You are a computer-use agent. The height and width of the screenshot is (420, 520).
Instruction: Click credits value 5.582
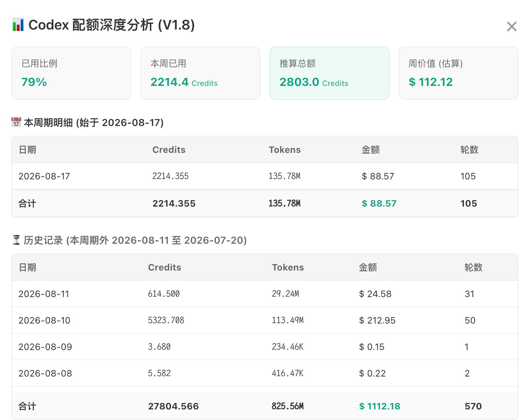point(159,373)
